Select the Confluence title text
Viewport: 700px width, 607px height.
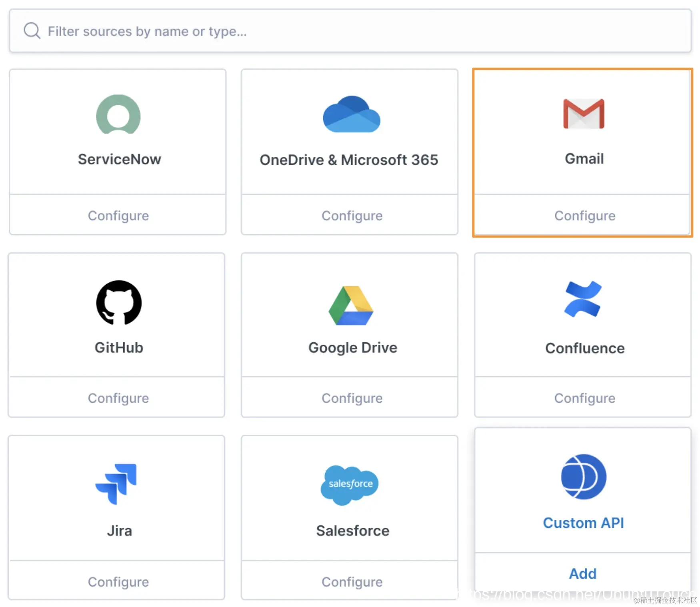coord(585,348)
